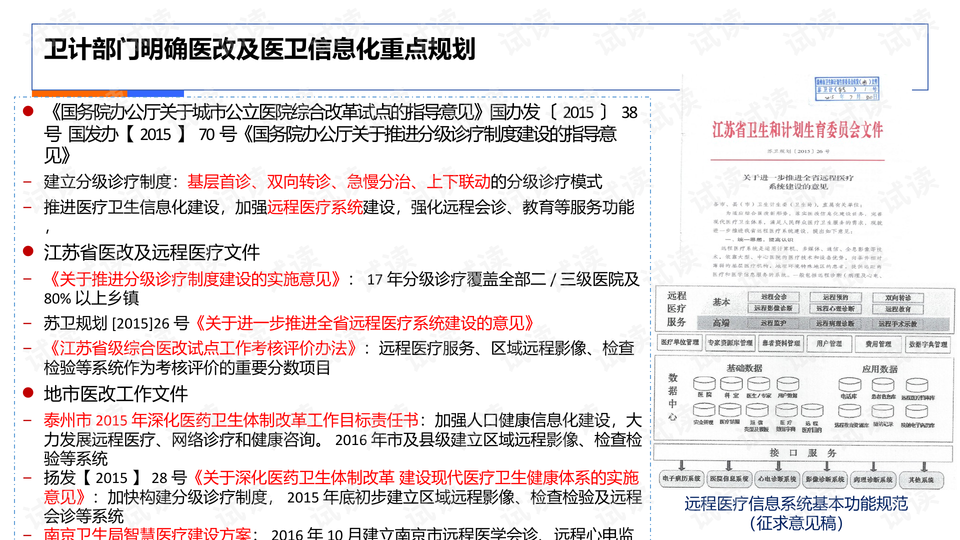Click red text 泰州市 2015 年深化医药卫生体制改革工作目标责任书

tap(231, 420)
